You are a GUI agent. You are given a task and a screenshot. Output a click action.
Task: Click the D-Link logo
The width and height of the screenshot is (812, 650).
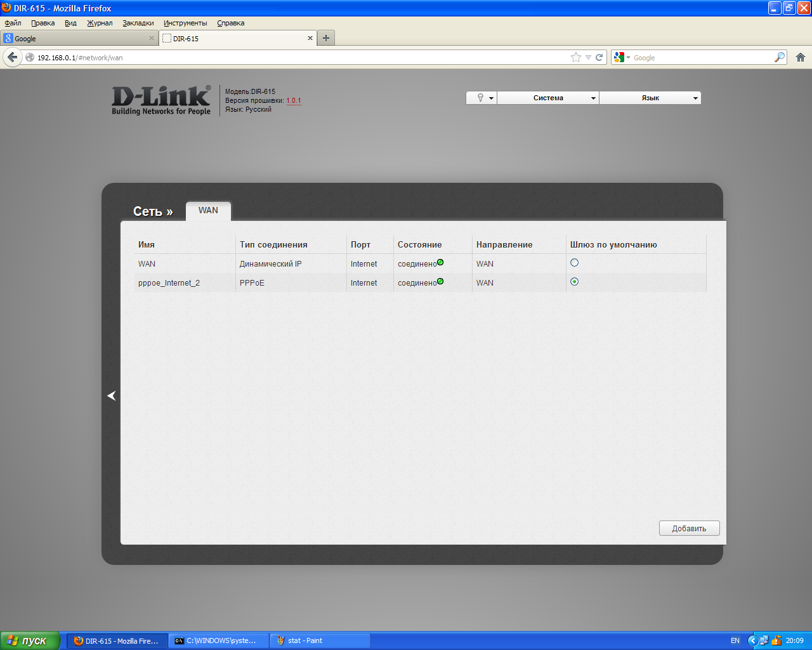click(161, 100)
